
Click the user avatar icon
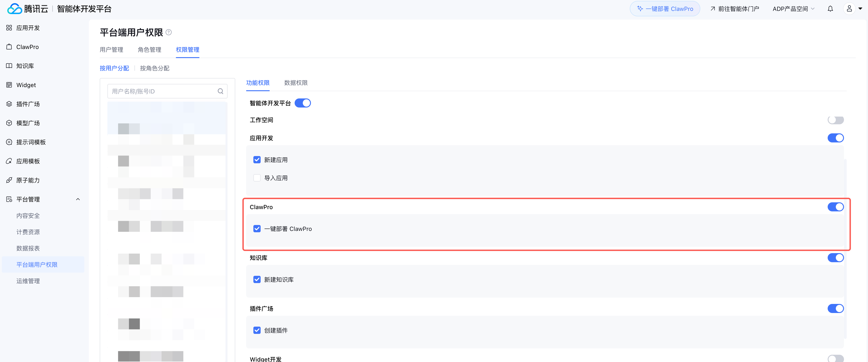849,9
